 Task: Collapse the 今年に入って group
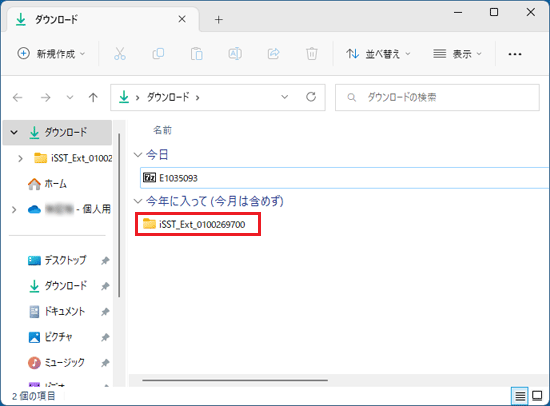point(138,201)
